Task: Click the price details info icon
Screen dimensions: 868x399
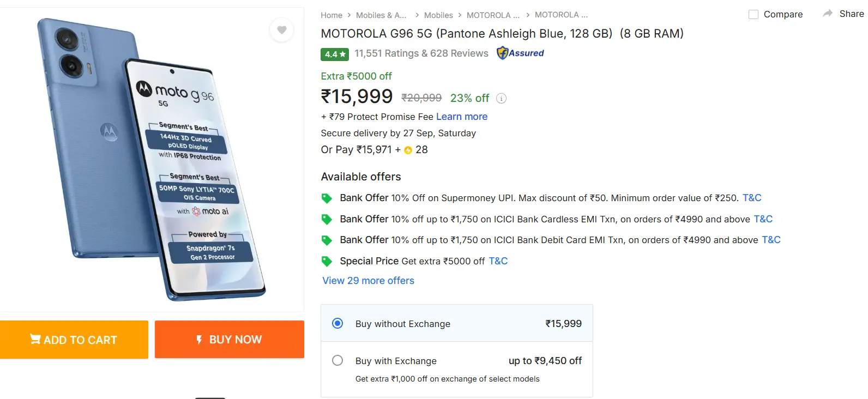Action: click(x=501, y=98)
